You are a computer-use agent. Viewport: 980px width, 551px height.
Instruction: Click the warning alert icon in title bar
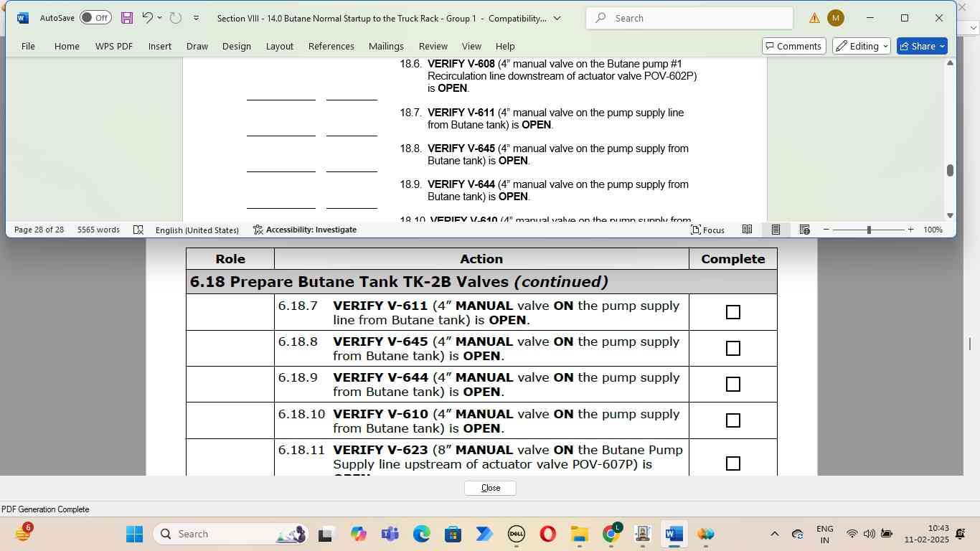[814, 18]
